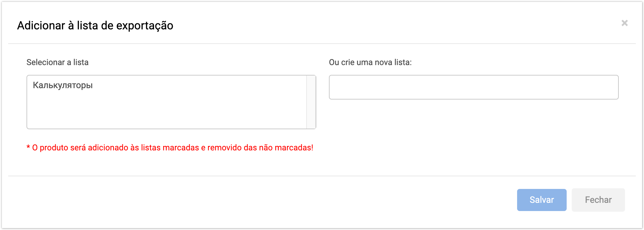The image size is (644, 230).
Task: Click the red warning note text
Action: click(170, 148)
